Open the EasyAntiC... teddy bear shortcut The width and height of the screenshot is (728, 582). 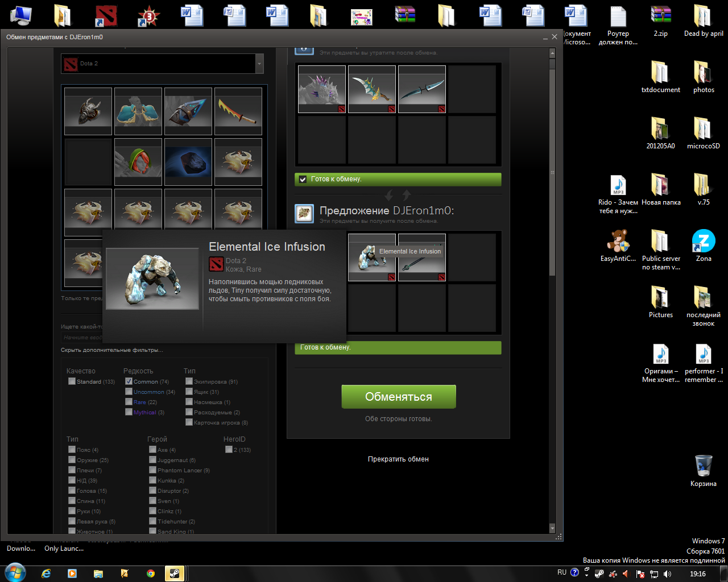click(618, 246)
